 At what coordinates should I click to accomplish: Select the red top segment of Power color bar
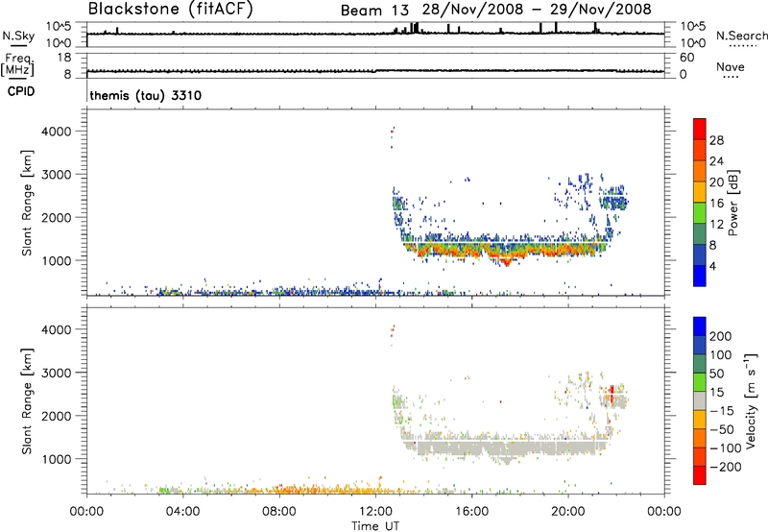pos(700,129)
